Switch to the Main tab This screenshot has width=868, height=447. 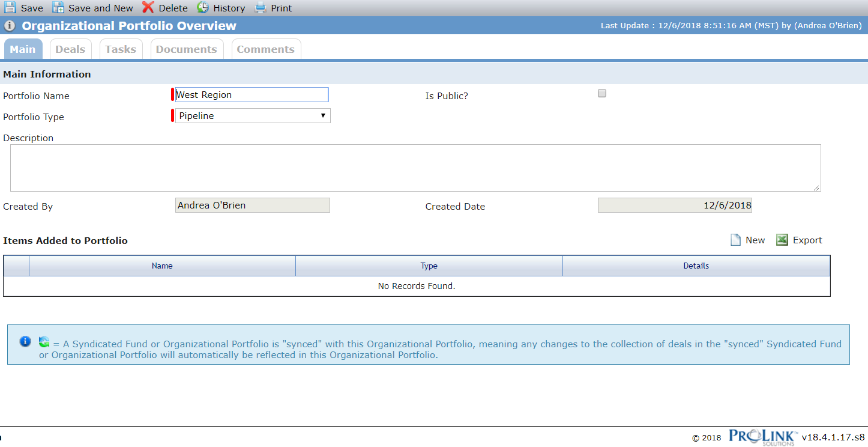pos(23,49)
